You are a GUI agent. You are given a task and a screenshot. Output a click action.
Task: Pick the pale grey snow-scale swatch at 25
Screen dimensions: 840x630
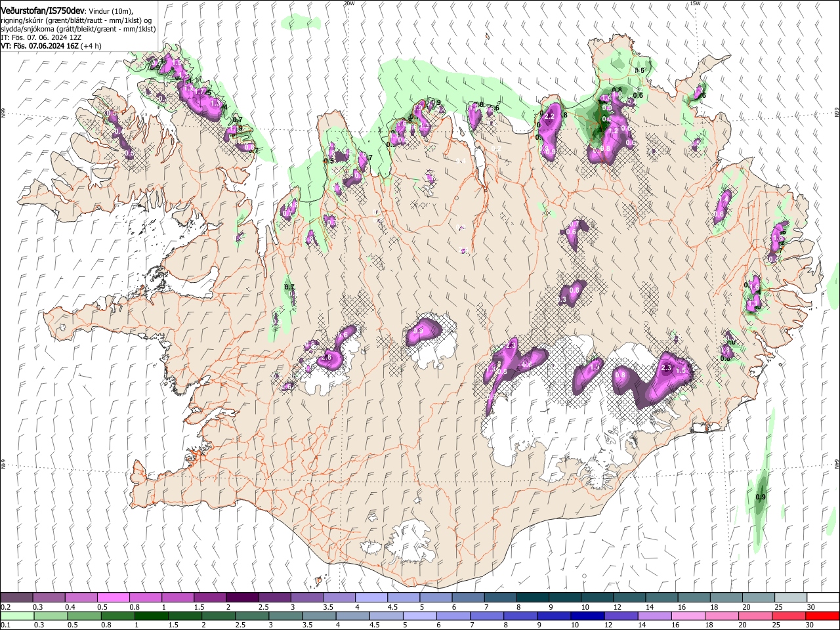(789, 598)
